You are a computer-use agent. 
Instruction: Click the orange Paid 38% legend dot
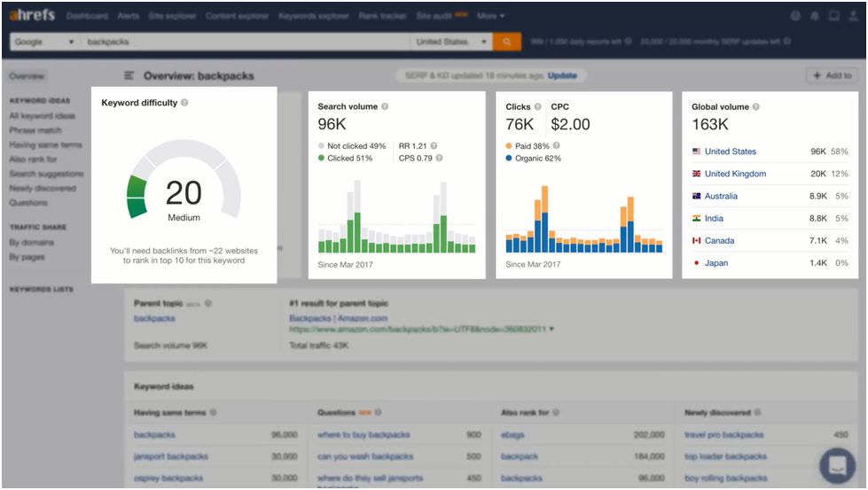pos(509,146)
